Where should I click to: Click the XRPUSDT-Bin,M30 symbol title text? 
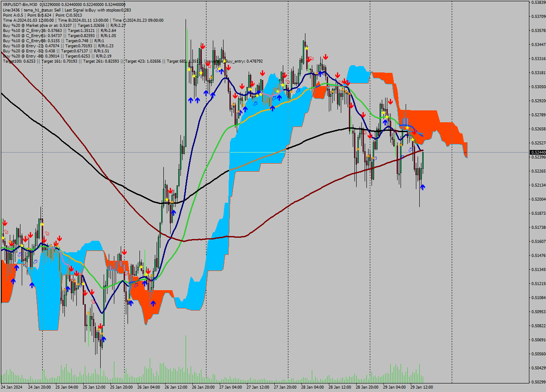pos(20,5)
